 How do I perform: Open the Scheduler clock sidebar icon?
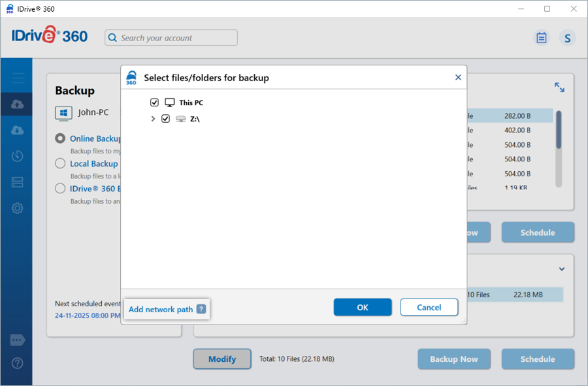[x=17, y=156]
